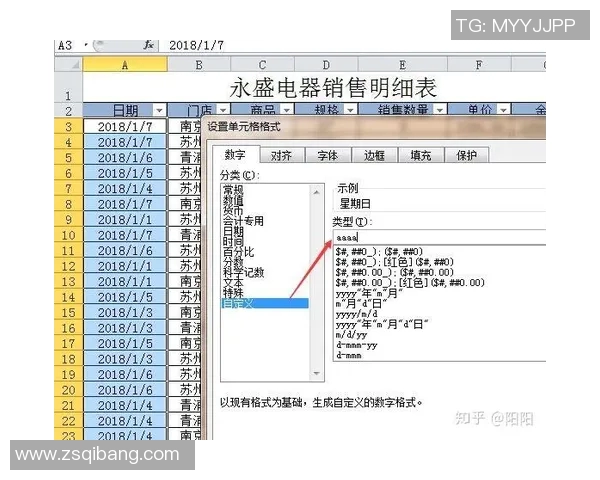Click cell A9 containing 2018/1/1
The width and height of the screenshot is (600, 480).
tap(125, 220)
